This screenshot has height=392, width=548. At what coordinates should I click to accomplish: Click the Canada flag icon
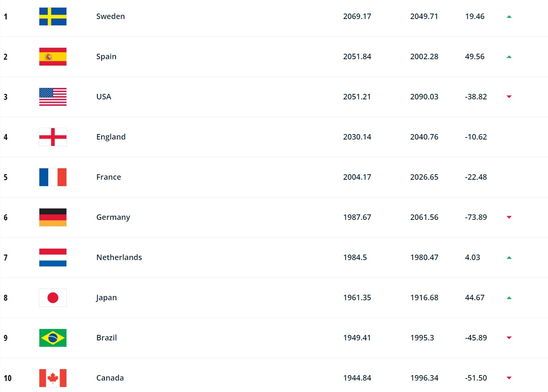(53, 378)
